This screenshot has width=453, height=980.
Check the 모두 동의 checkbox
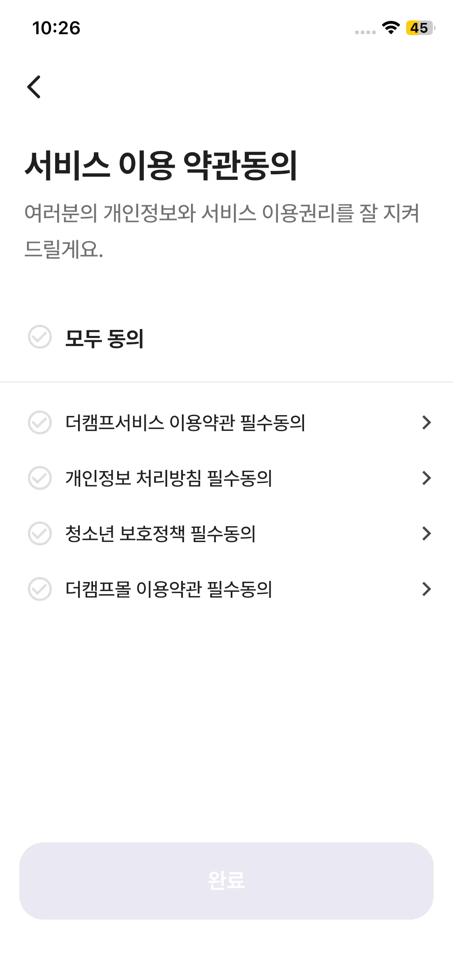point(40,337)
